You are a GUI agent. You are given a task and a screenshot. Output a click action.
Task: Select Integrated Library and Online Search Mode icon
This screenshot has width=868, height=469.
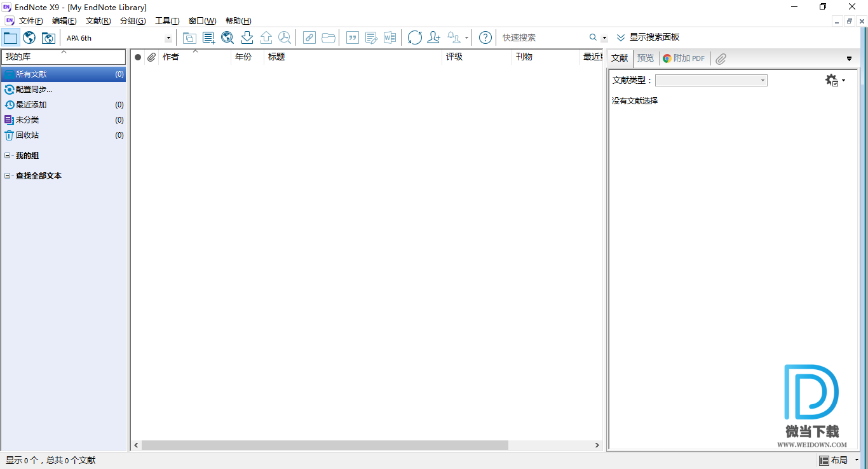coord(48,37)
